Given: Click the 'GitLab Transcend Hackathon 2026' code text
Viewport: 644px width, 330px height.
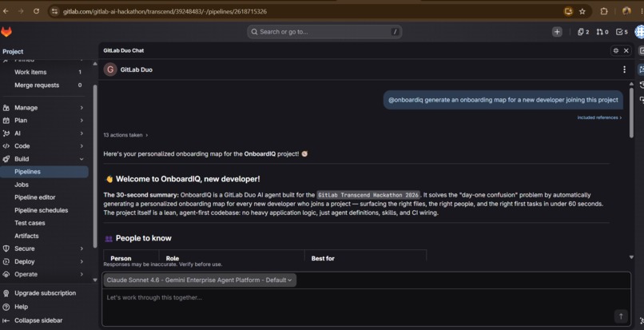Looking at the screenshot, I should click(368, 195).
